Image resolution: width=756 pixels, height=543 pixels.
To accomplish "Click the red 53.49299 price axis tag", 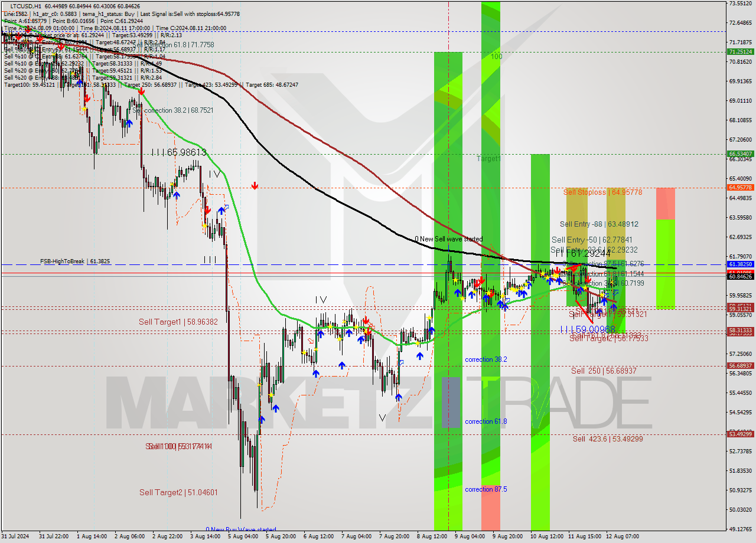I will pyautogui.click(x=740, y=434).
